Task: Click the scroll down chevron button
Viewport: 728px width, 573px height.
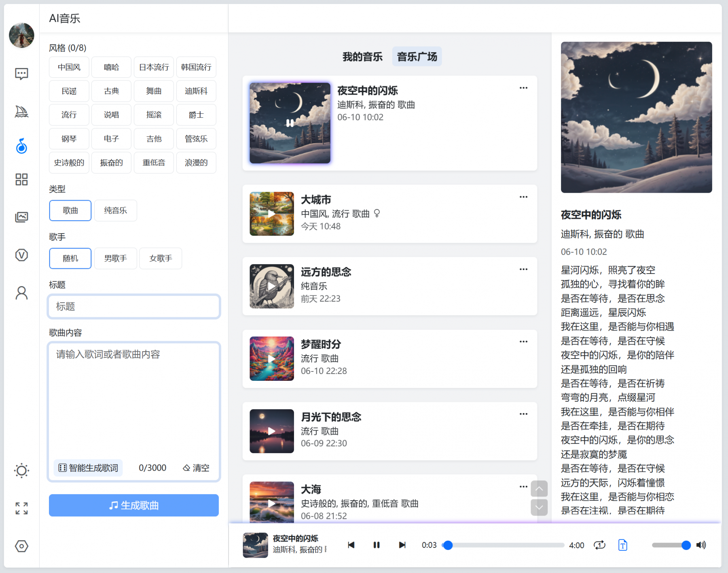Action: click(x=539, y=507)
